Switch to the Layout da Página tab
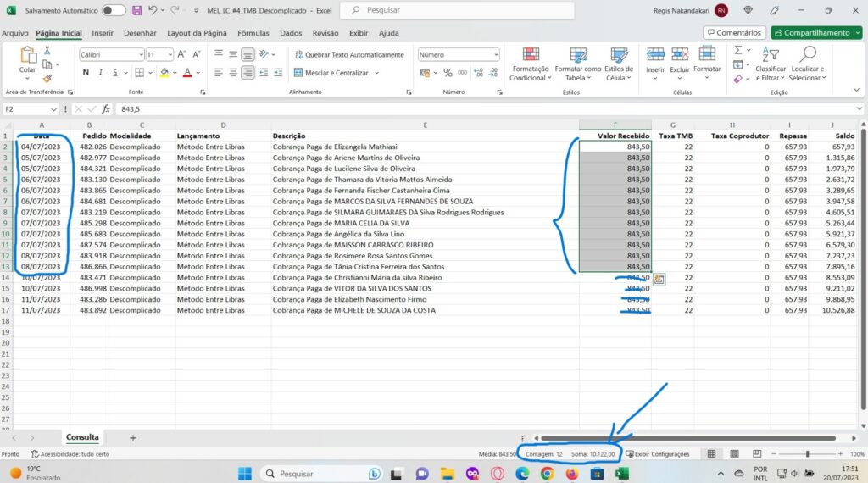 pos(197,33)
